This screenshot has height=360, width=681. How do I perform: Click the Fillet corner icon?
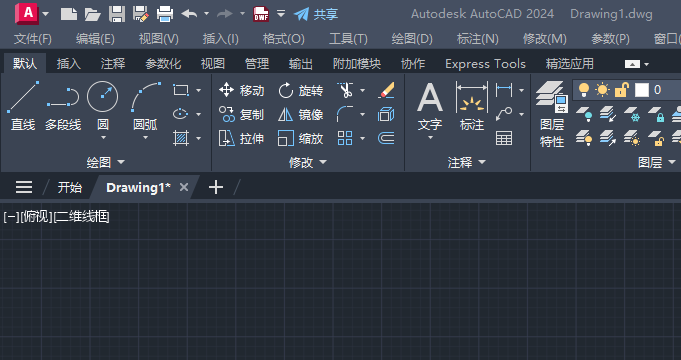tap(345, 115)
